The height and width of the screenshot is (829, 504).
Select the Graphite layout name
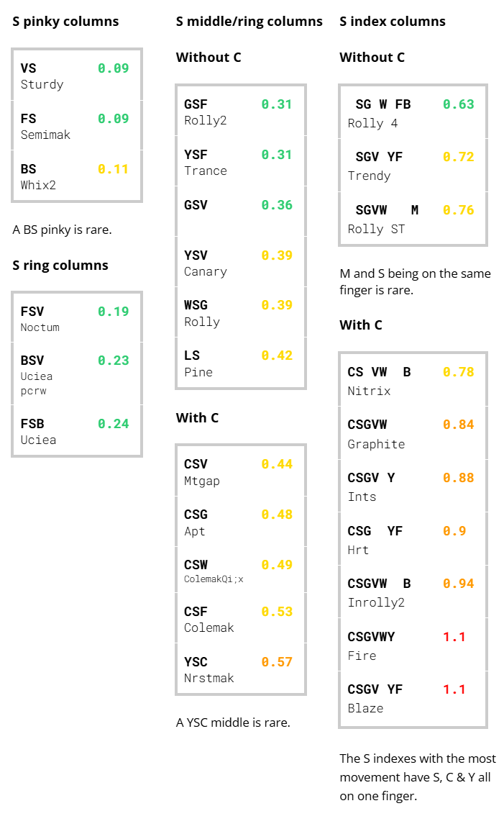[x=376, y=444]
